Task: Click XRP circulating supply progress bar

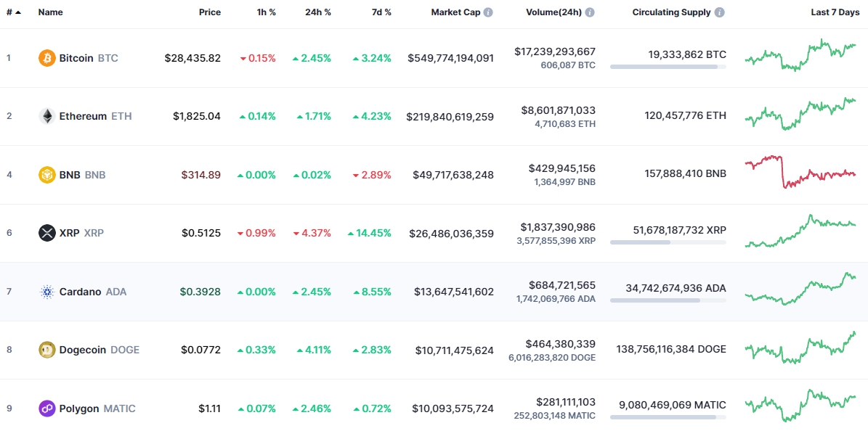Action: 668,242
